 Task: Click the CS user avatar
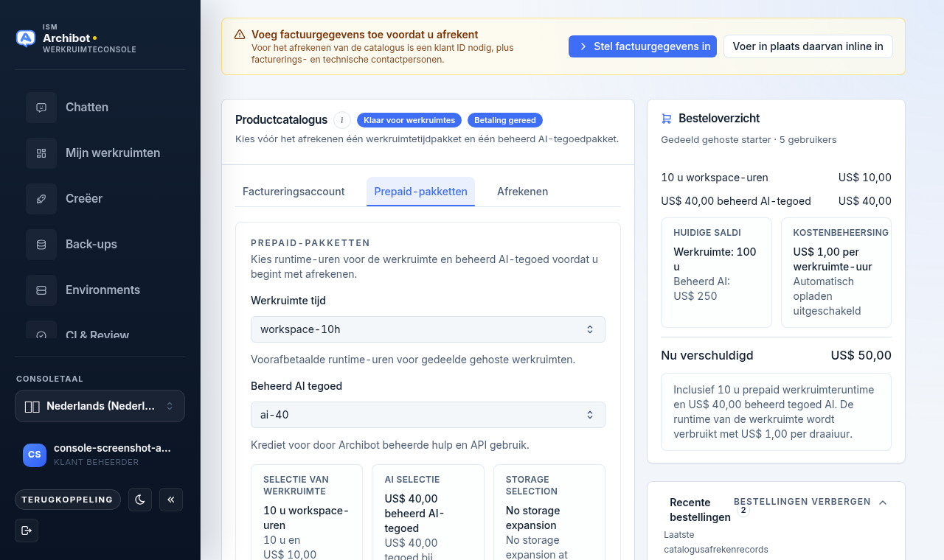(x=35, y=455)
